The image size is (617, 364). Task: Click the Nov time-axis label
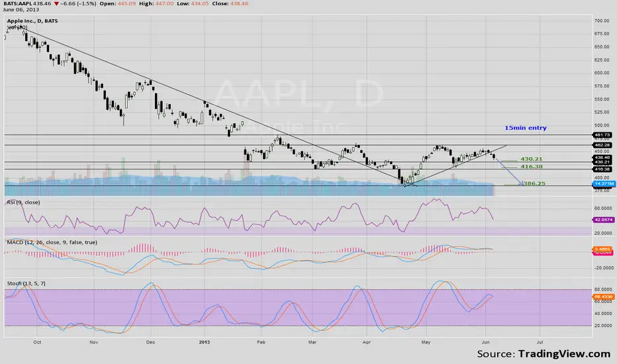point(93,342)
